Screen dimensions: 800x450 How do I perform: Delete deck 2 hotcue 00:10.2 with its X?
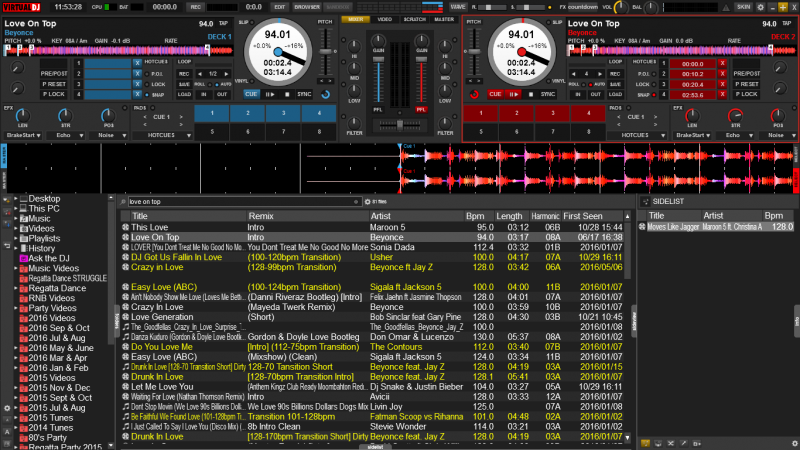[722, 74]
